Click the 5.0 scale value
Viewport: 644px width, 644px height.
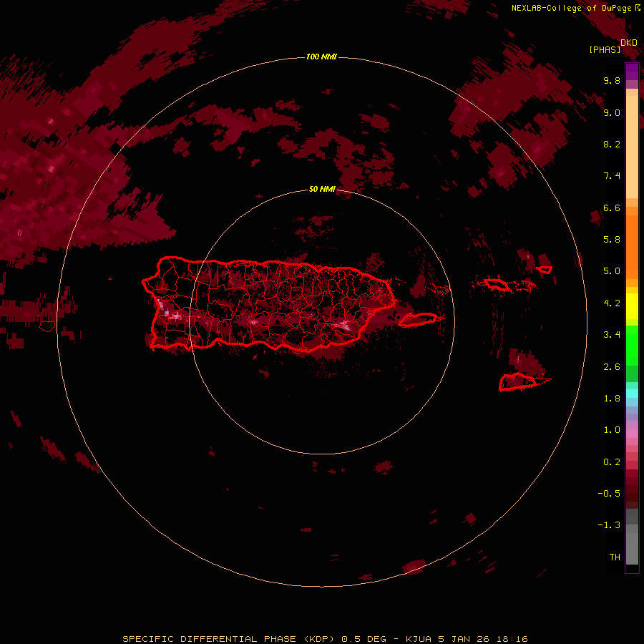click(x=612, y=271)
